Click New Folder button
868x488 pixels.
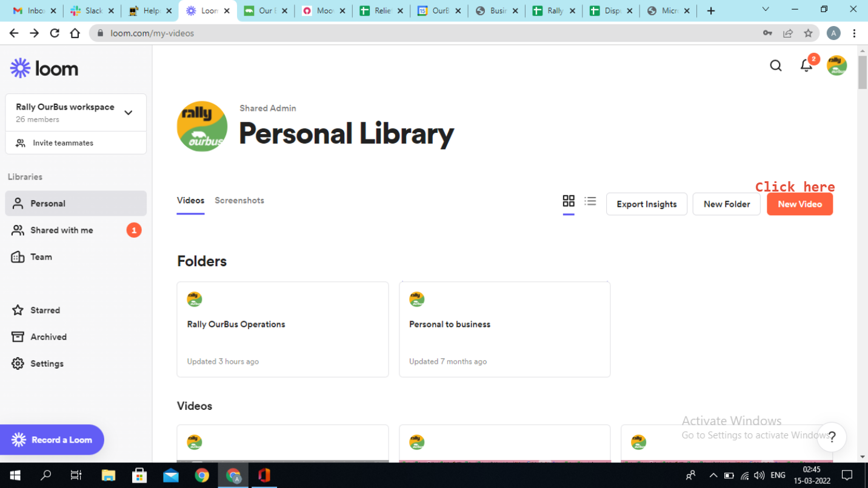tap(727, 204)
